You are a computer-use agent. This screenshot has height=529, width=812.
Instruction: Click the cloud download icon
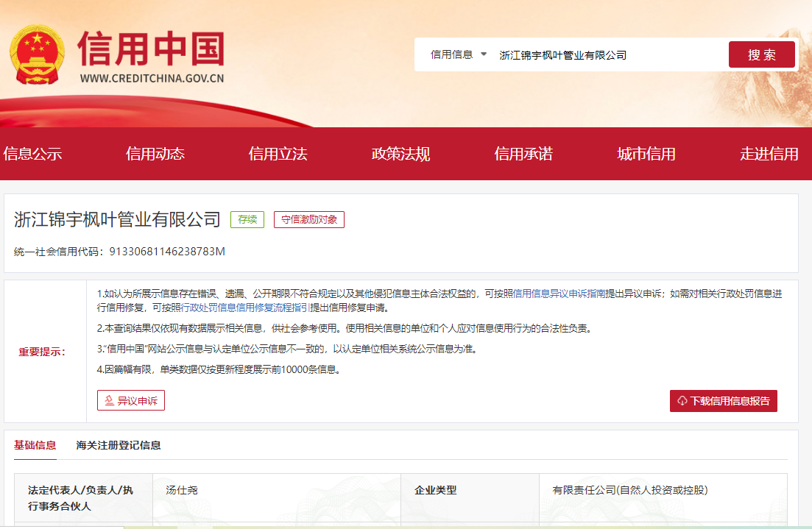(682, 401)
